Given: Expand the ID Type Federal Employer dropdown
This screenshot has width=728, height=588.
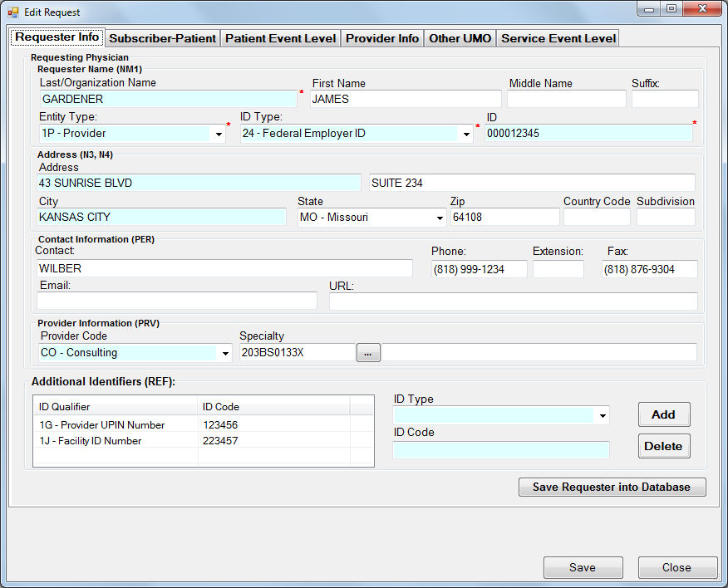Looking at the screenshot, I should [x=466, y=134].
